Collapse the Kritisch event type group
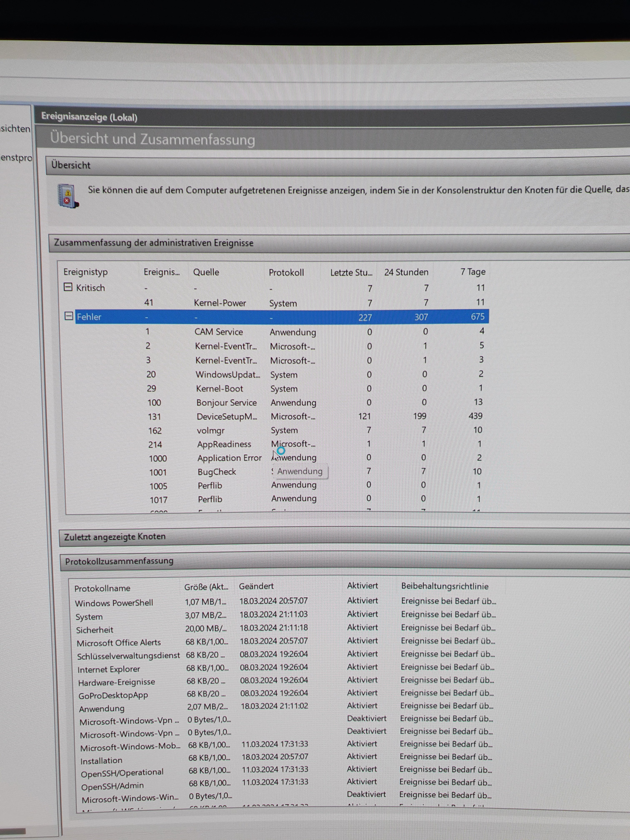This screenshot has height=840, width=630. [67, 287]
